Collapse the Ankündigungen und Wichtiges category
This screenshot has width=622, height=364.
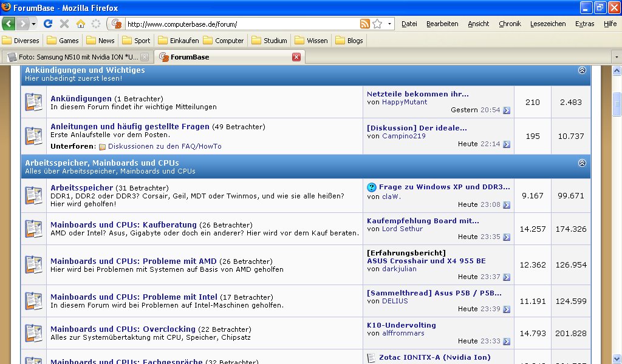click(582, 70)
